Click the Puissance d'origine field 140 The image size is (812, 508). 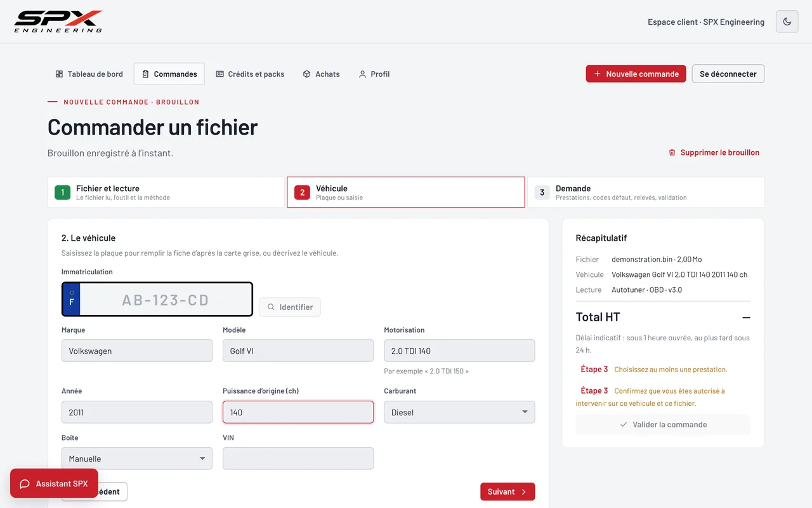click(x=298, y=412)
